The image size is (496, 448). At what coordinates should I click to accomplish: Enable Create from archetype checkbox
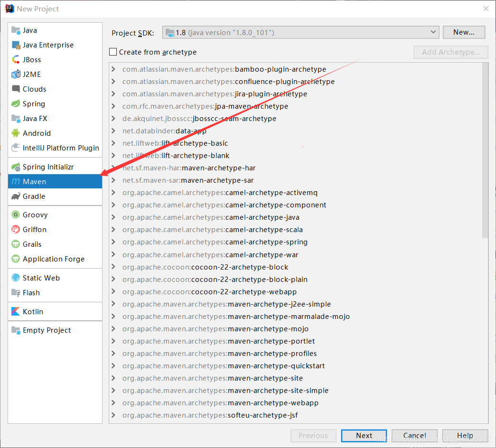click(x=113, y=52)
